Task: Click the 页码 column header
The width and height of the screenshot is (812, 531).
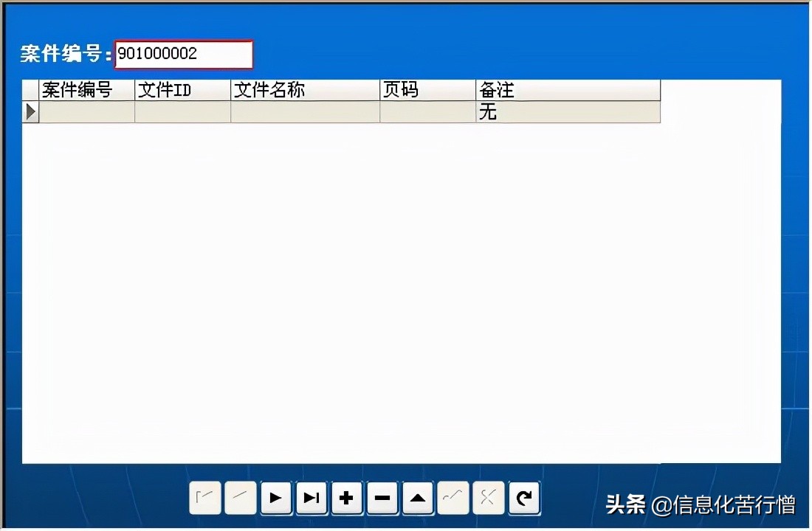Action: tap(427, 90)
